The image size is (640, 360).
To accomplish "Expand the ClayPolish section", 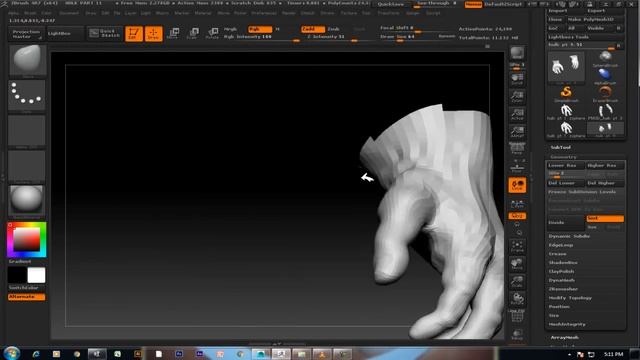I will click(x=561, y=271).
